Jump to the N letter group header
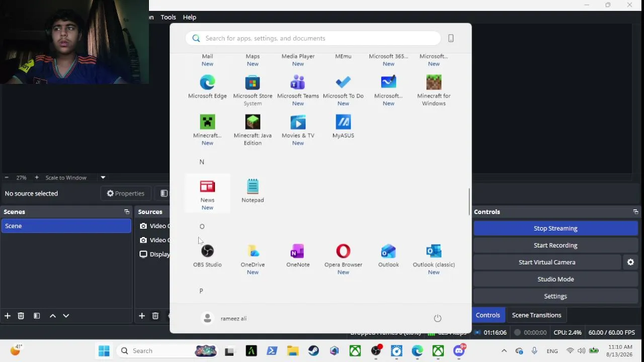 click(202, 162)
